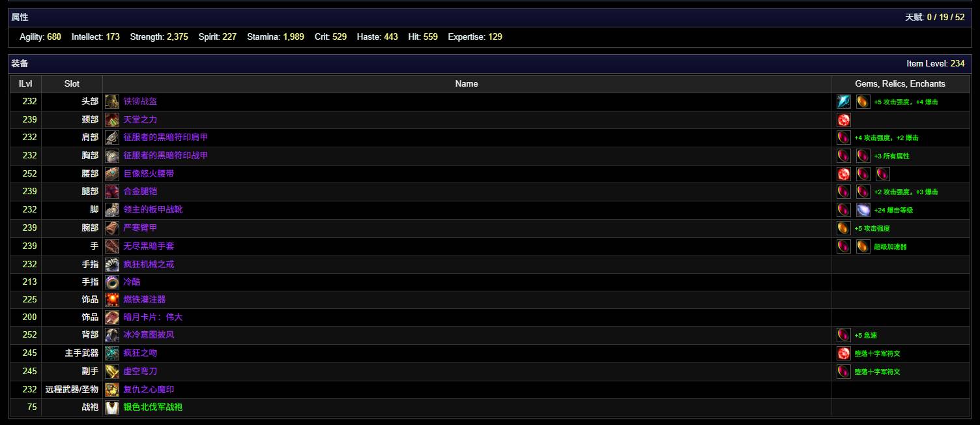The height and width of the screenshot is (425, 980).
Task: Click the blue meta gem in 头部 row
Action: (x=844, y=102)
